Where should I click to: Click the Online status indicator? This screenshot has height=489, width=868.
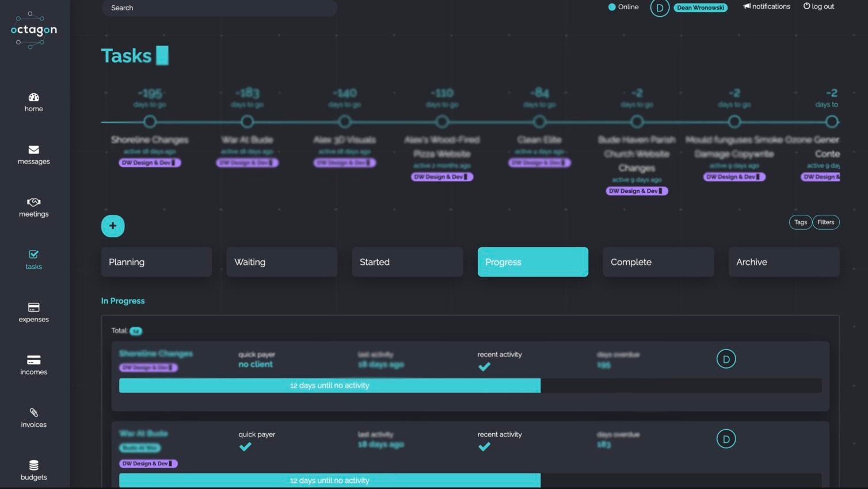click(x=623, y=7)
